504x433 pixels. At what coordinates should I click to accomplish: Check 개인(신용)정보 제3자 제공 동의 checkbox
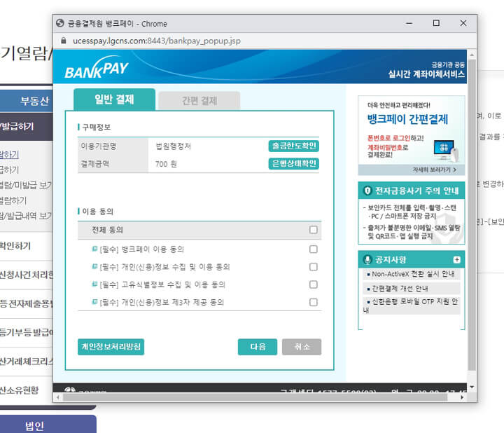click(314, 303)
